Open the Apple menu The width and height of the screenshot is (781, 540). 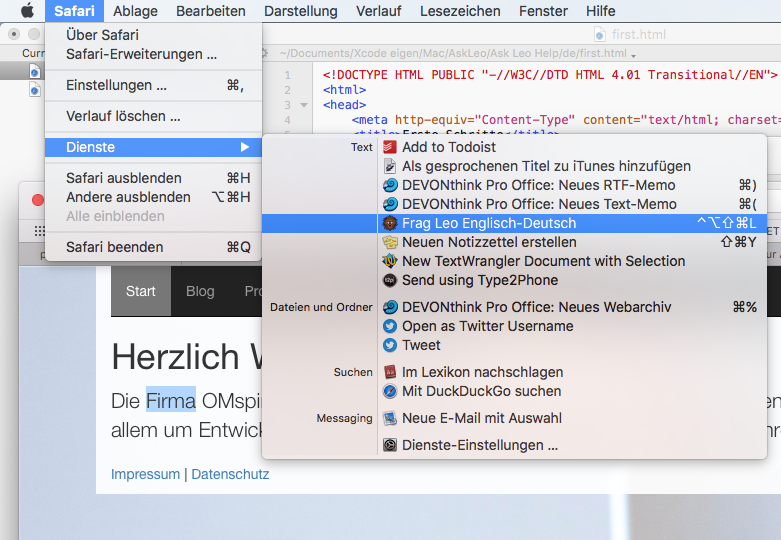pyautogui.click(x=27, y=11)
